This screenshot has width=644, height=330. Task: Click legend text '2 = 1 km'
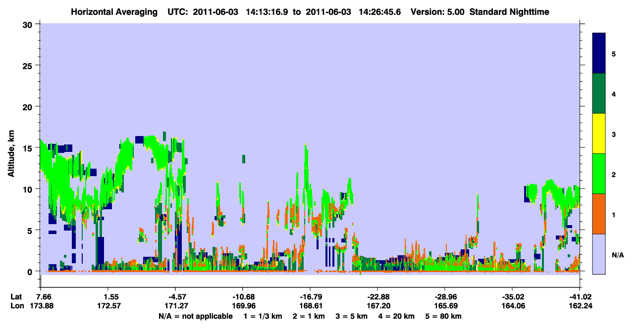click(x=309, y=316)
